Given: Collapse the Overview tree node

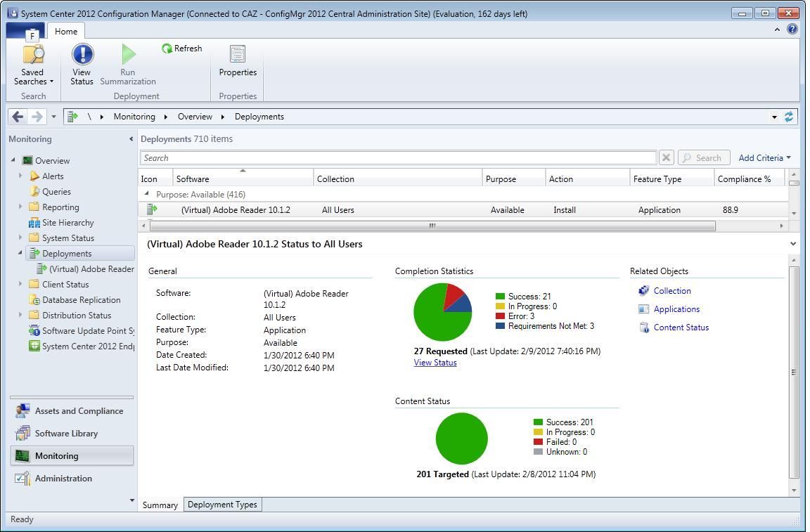Looking at the screenshot, I should 13,160.
